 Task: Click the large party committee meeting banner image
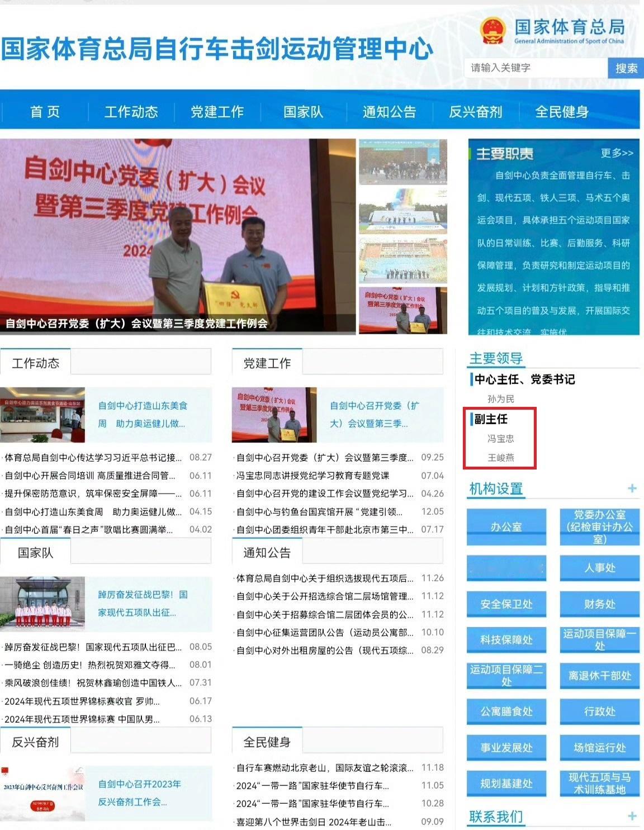click(x=178, y=236)
